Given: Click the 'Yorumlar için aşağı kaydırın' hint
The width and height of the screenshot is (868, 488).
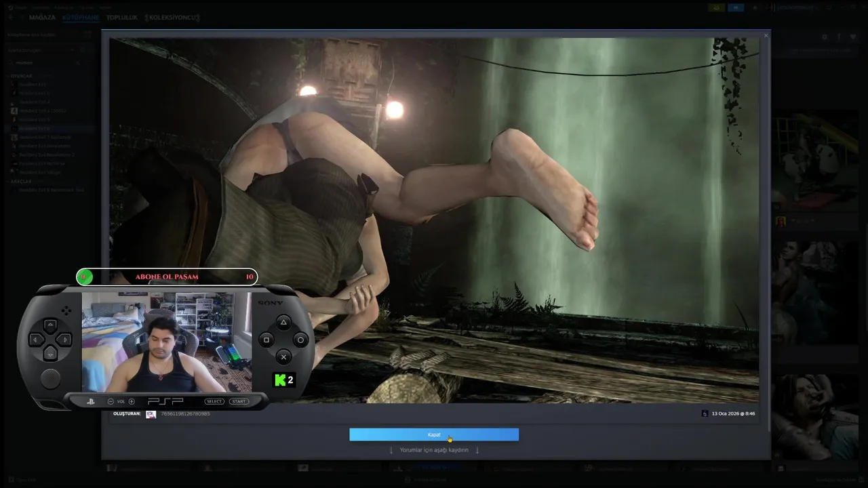Looking at the screenshot, I should click(x=434, y=450).
